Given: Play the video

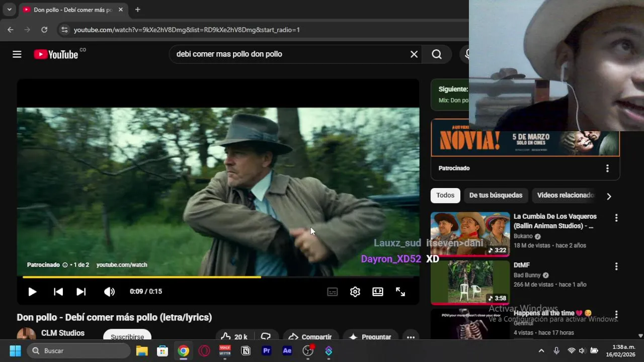Looking at the screenshot, I should (x=32, y=292).
